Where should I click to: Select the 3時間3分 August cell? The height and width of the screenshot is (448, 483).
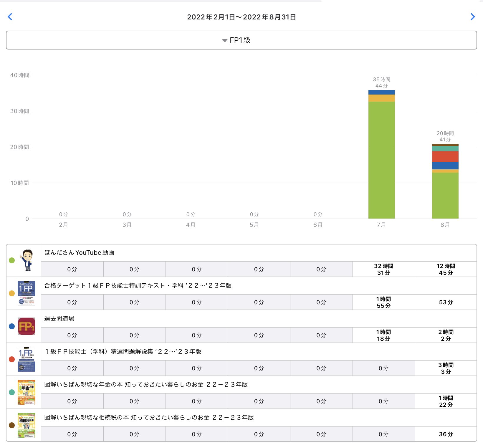tap(446, 368)
